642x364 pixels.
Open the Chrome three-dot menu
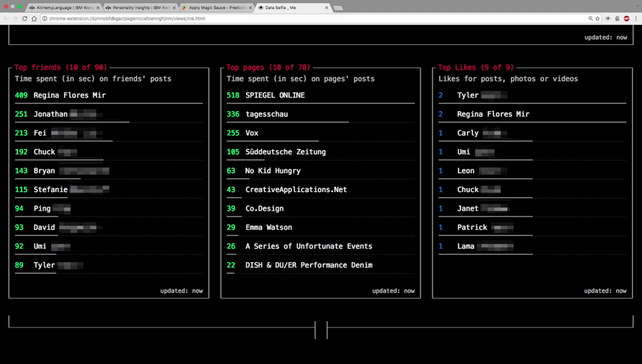click(x=635, y=19)
